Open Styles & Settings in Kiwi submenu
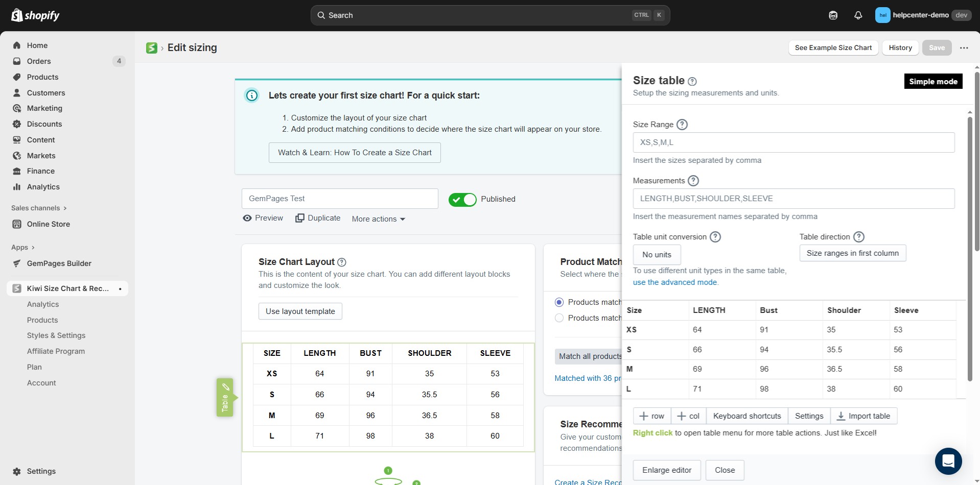The width and height of the screenshot is (980, 485). click(56, 335)
